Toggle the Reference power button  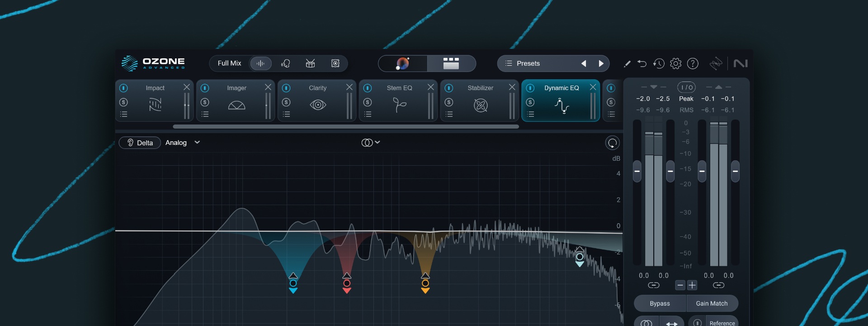point(698,323)
